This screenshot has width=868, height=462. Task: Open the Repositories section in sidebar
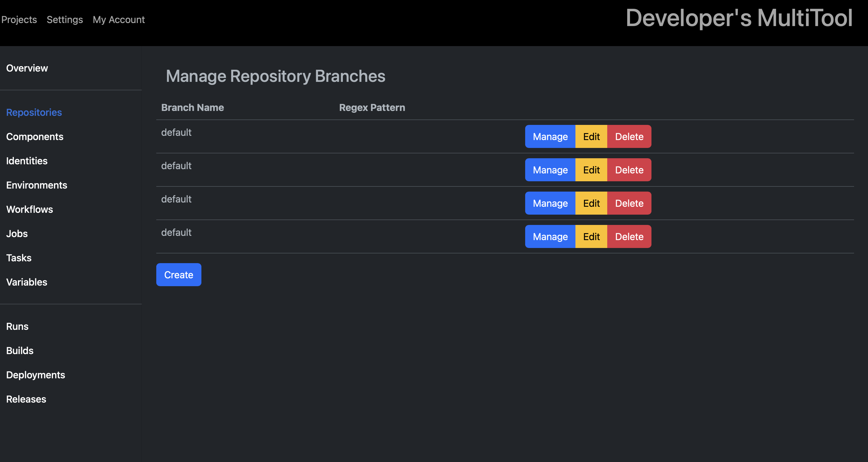35,113
